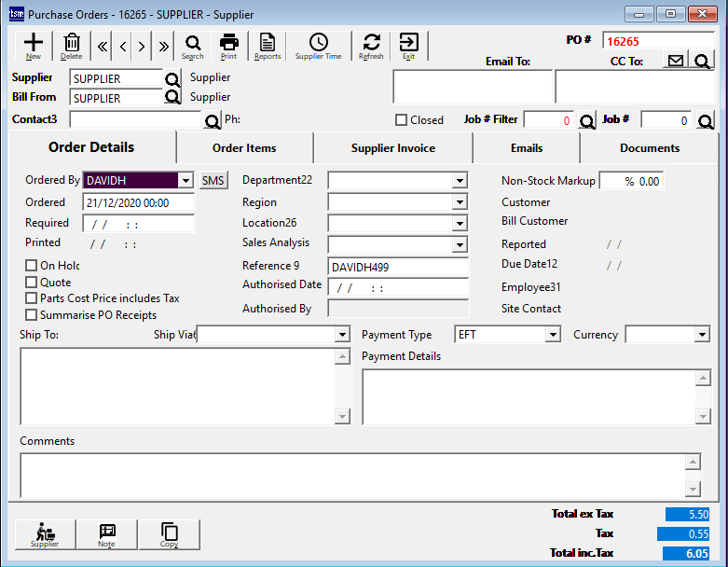Open the Currency dropdown
This screenshot has width=728, height=567.
702,335
